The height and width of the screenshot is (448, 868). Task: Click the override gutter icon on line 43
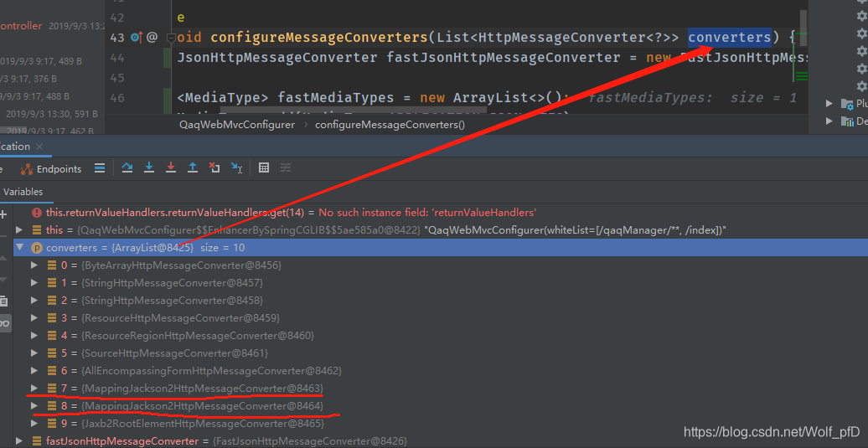tap(137, 38)
